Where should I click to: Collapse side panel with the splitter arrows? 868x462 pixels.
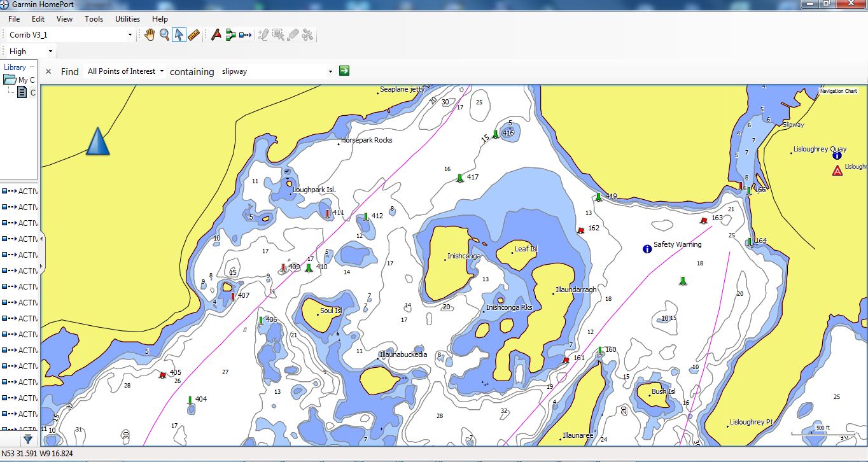[41, 252]
